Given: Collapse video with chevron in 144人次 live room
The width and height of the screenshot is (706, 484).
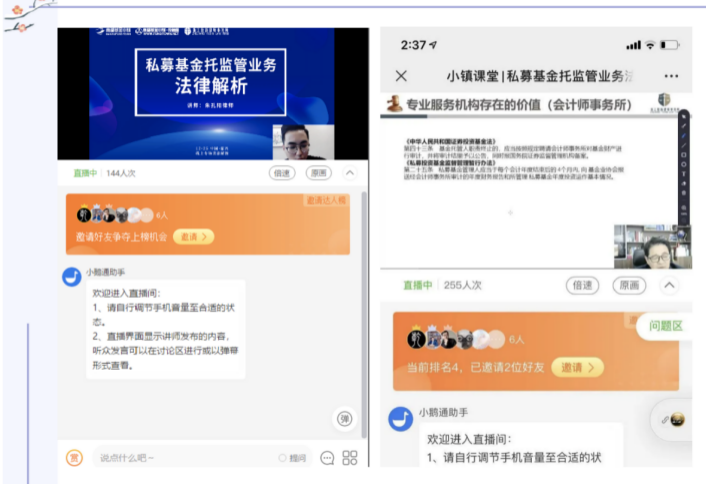Looking at the screenshot, I should [x=350, y=173].
